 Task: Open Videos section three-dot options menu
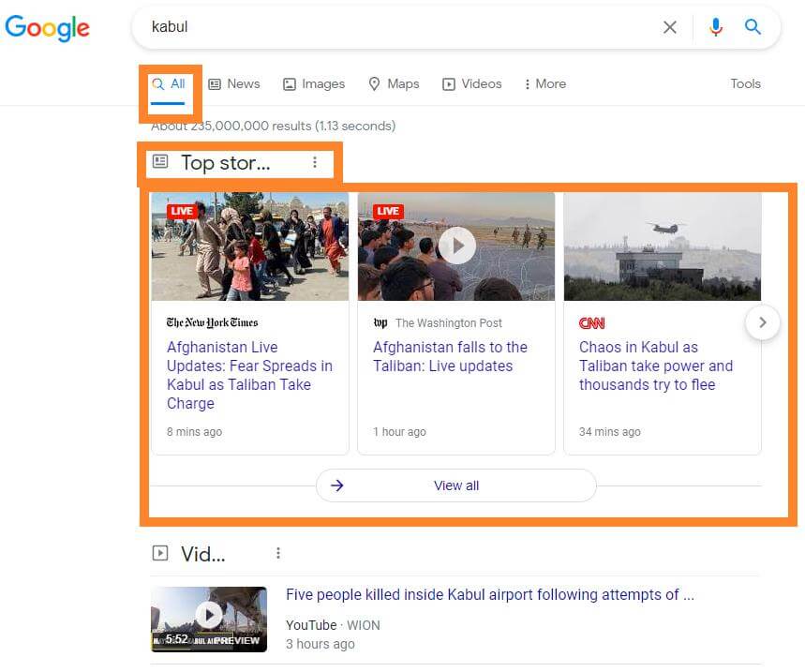coord(278,553)
